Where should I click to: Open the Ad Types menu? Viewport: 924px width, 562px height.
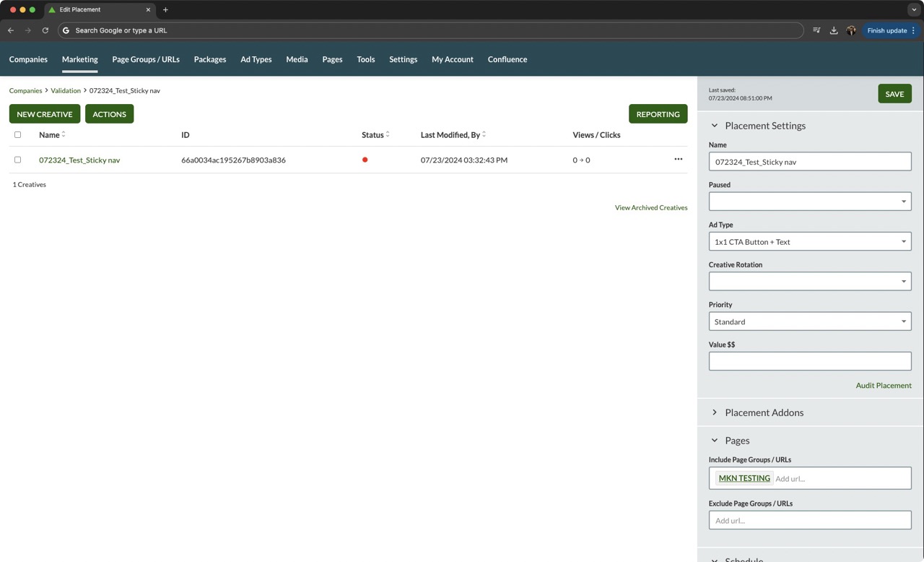pos(256,59)
